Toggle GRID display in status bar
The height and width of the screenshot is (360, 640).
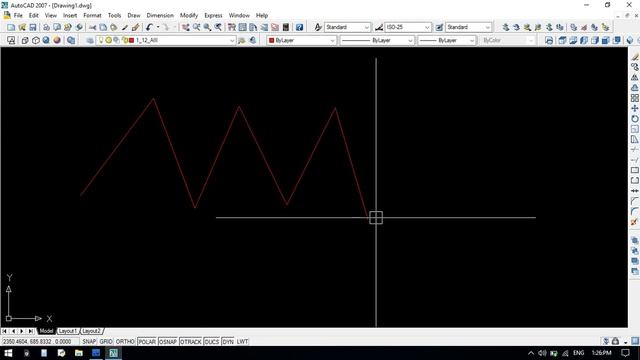[x=106, y=342]
